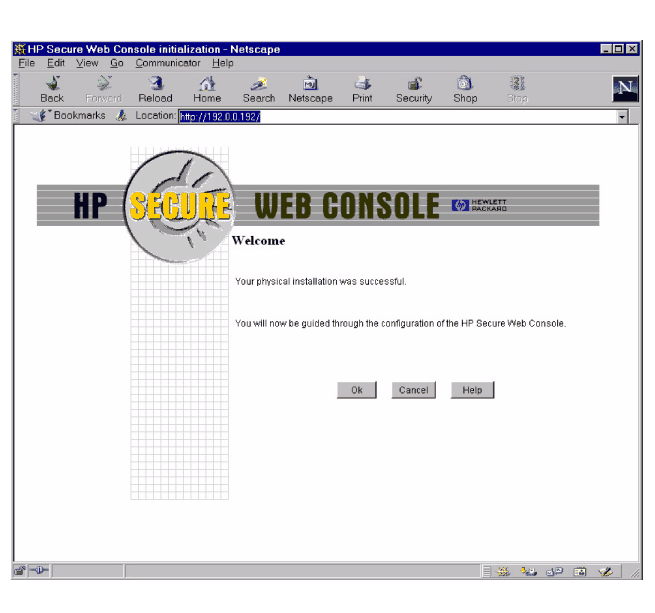
Task: Print the current page
Action: (x=362, y=89)
